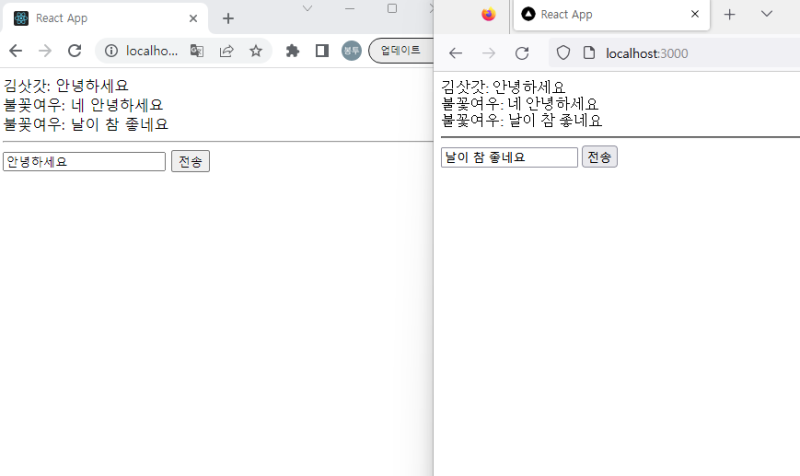Viewport: 800px width, 476px height.
Task: Open Chrome tab search chevron
Action: click(307, 8)
